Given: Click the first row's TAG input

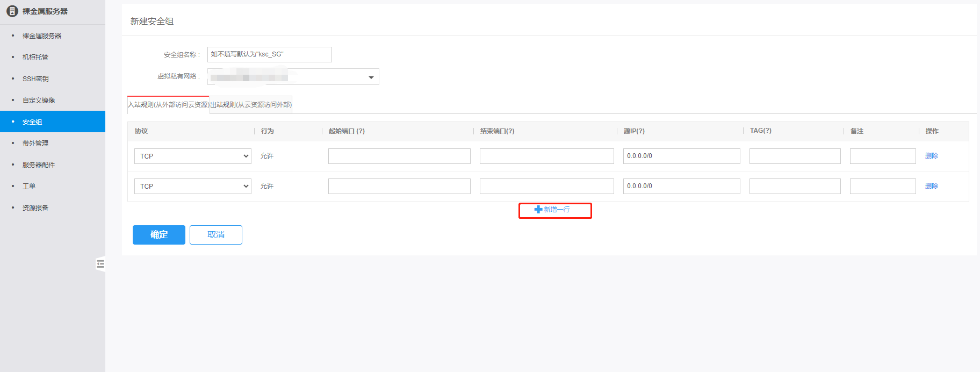Looking at the screenshot, I should click(795, 156).
